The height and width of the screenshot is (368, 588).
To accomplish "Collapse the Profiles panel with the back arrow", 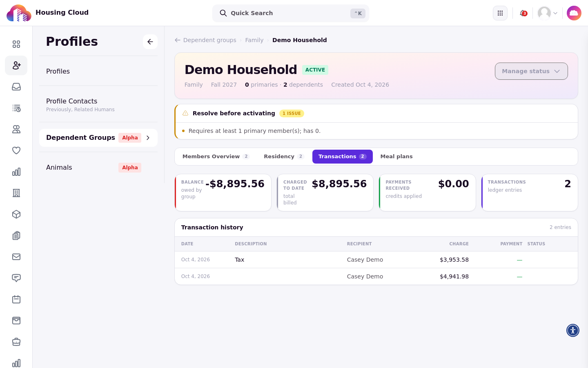I will (x=150, y=42).
